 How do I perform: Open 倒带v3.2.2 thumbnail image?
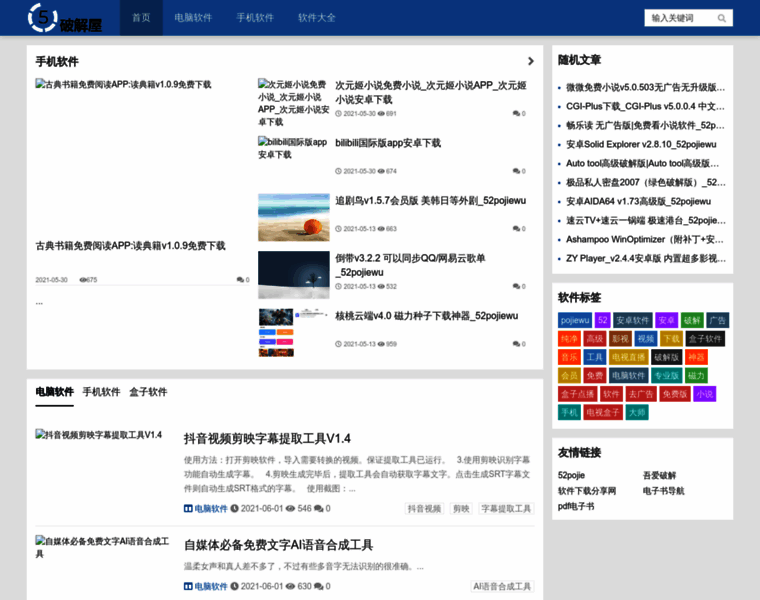294,275
